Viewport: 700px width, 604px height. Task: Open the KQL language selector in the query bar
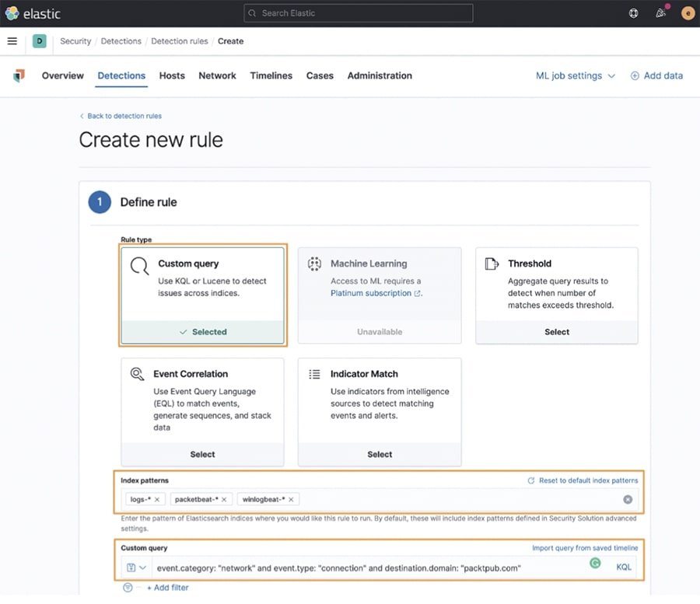pyautogui.click(x=624, y=567)
